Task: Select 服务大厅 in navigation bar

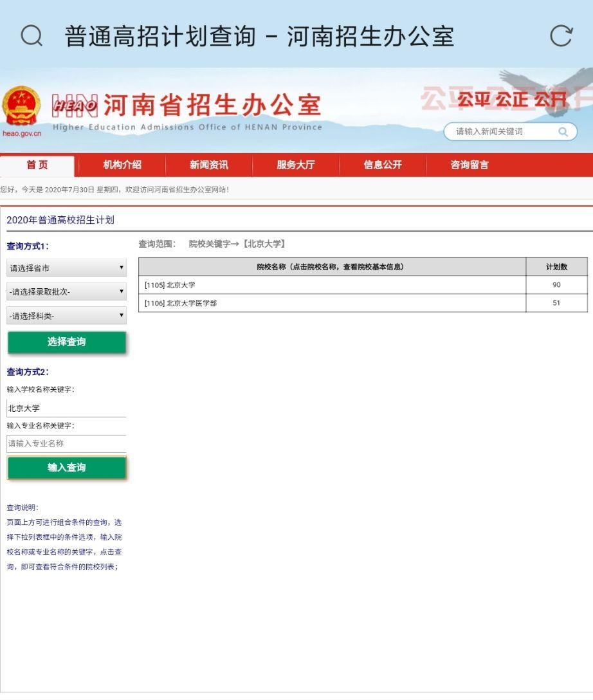Action: pos(295,165)
